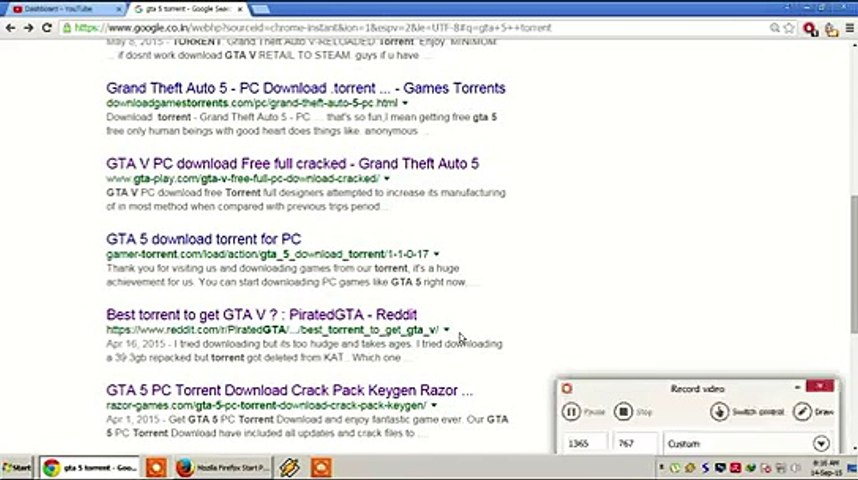This screenshot has height=480, width=858.
Task: Click the height field showing 767
Action: (x=635, y=443)
